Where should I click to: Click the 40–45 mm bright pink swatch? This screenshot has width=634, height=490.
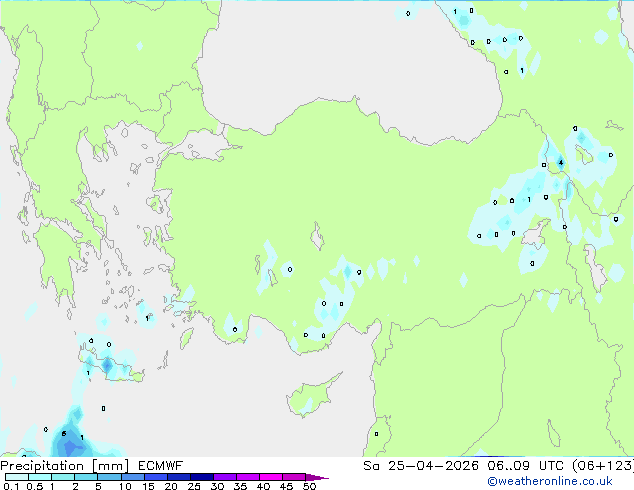pos(271,477)
